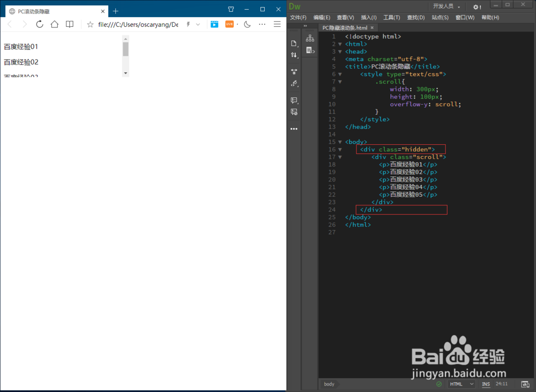This screenshot has height=392, width=536.
Task: Open the sync settings gear icon
Action: click(477, 7)
